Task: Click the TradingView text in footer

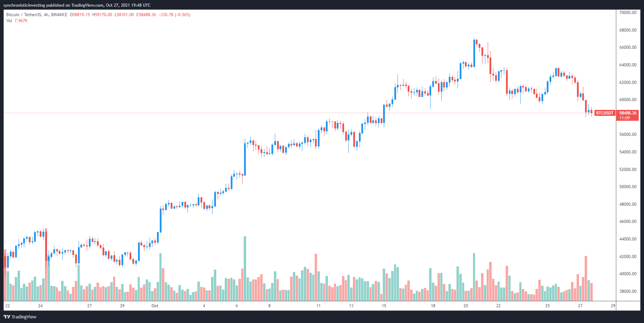Action: tap(24, 317)
